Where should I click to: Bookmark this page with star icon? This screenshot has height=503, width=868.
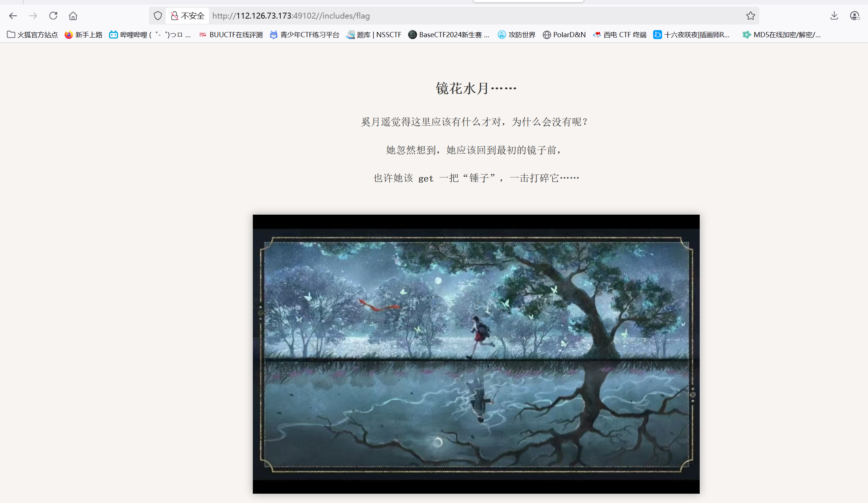pyautogui.click(x=750, y=16)
